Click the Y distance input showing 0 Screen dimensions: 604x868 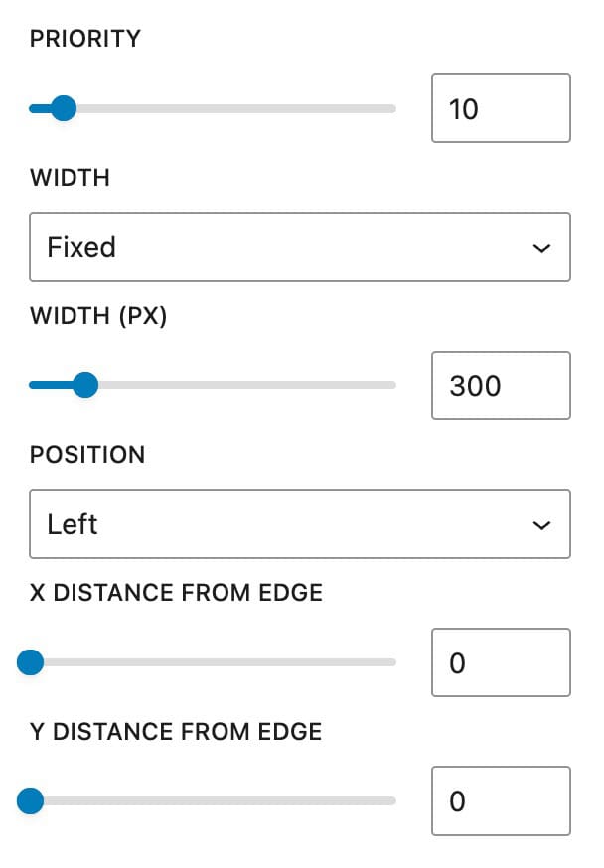tap(500, 800)
